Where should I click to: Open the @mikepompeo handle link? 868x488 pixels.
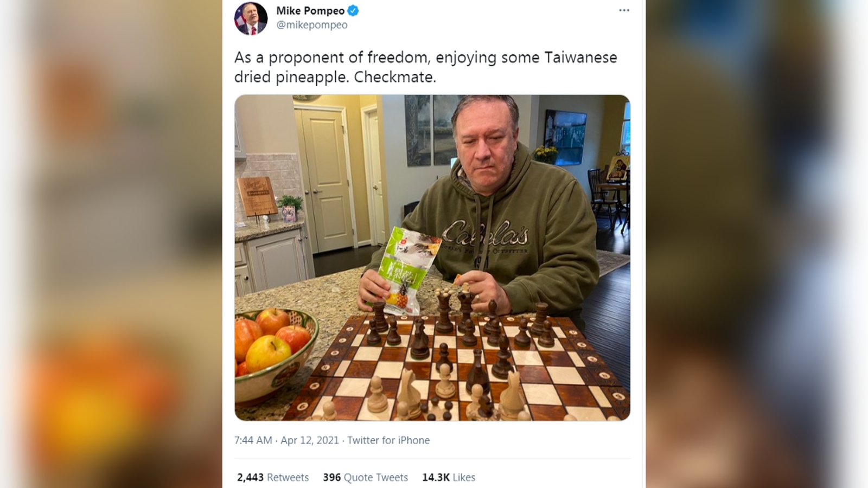(312, 25)
